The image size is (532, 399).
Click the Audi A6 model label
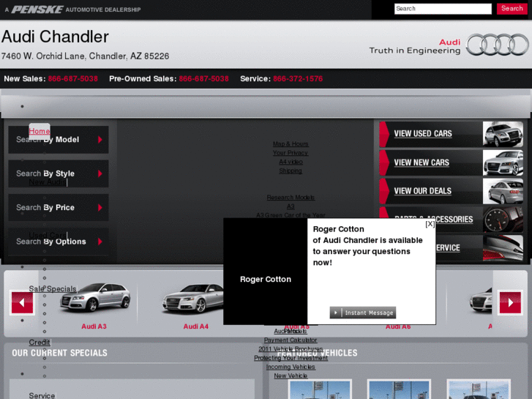coord(398,327)
